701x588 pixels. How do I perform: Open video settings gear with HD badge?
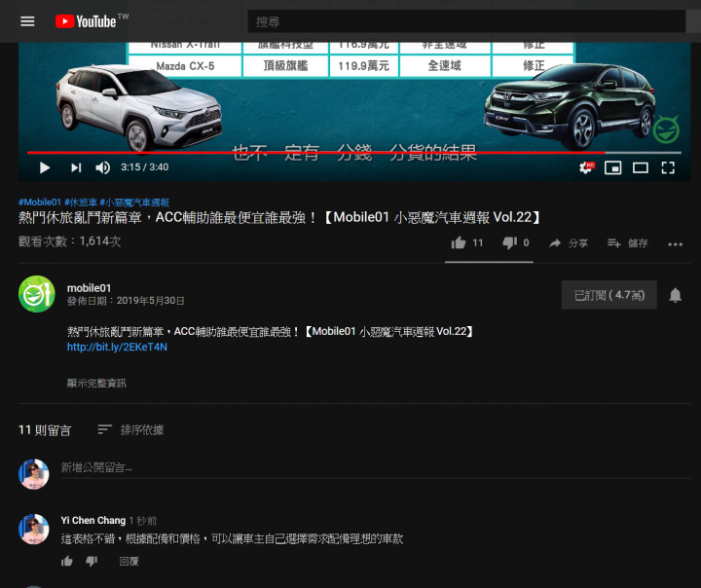[586, 167]
